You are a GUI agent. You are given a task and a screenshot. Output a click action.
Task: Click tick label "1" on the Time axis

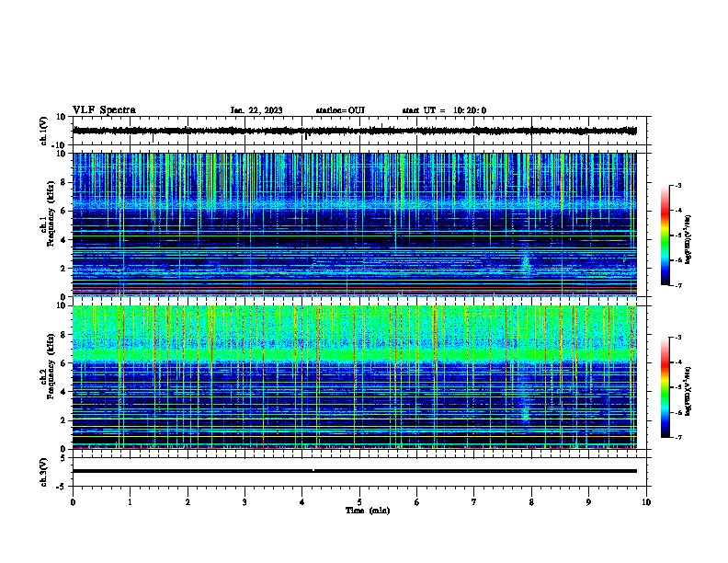(x=130, y=502)
